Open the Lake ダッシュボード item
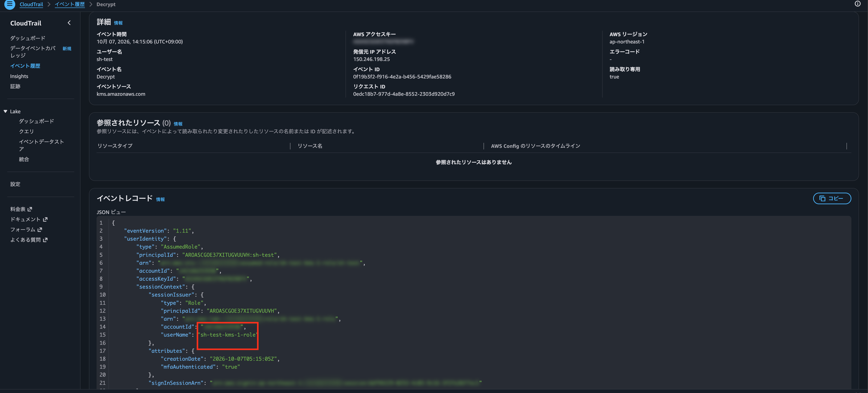The height and width of the screenshot is (393, 868). [36, 121]
